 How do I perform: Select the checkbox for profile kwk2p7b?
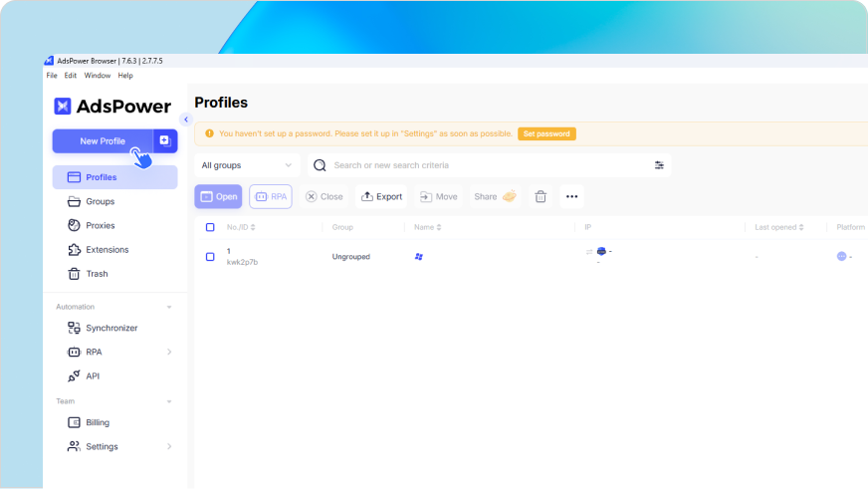210,257
